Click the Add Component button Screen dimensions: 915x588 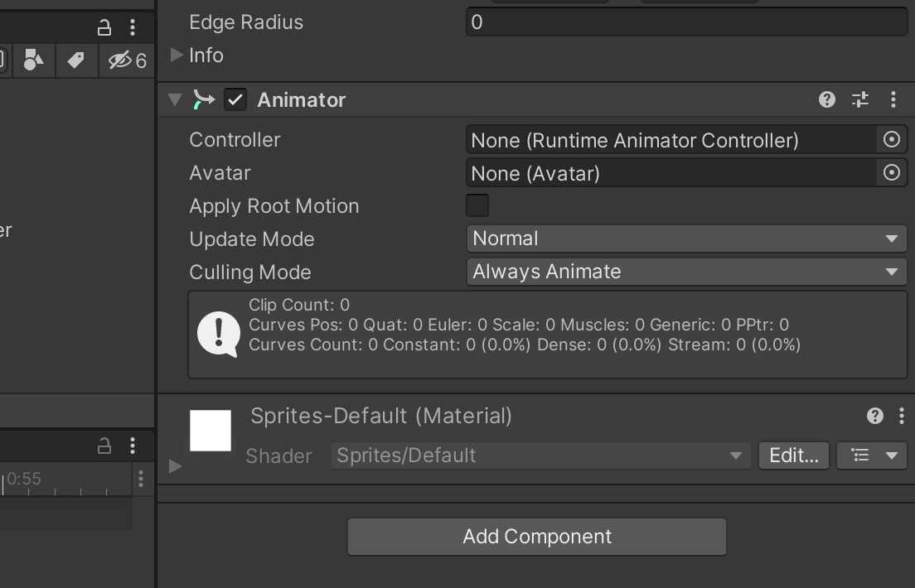click(537, 537)
